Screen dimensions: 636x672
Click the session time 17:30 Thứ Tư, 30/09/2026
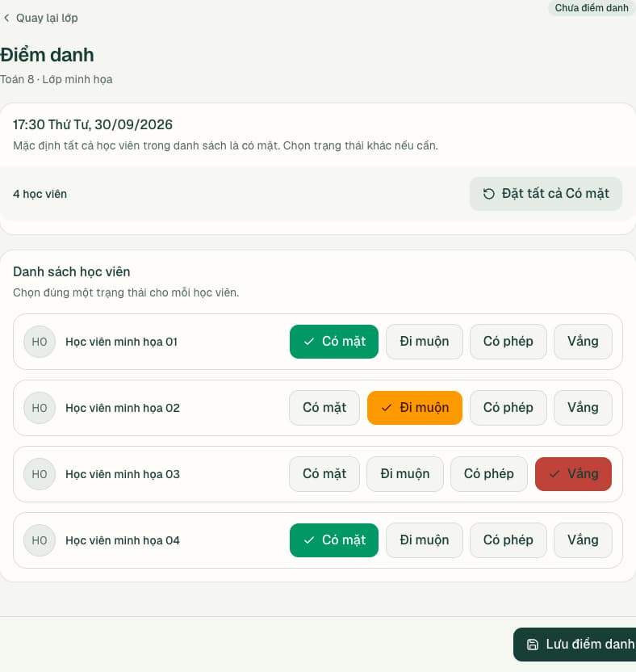click(x=93, y=124)
